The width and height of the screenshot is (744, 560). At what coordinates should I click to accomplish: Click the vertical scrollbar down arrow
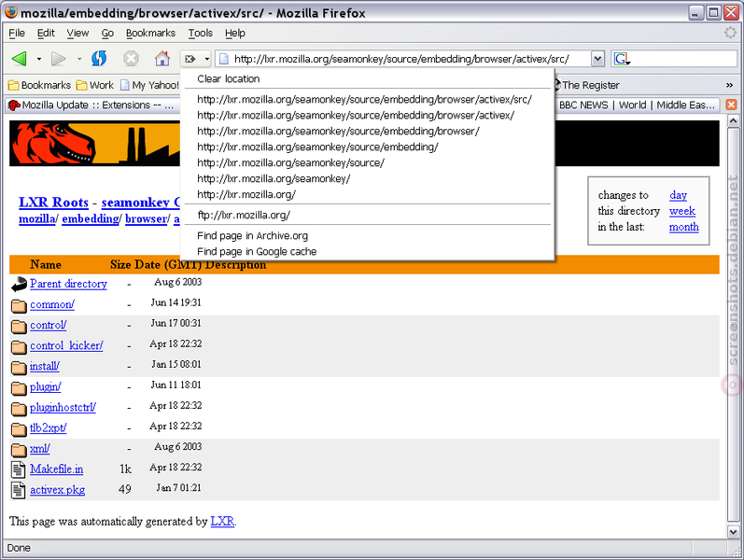(x=733, y=531)
